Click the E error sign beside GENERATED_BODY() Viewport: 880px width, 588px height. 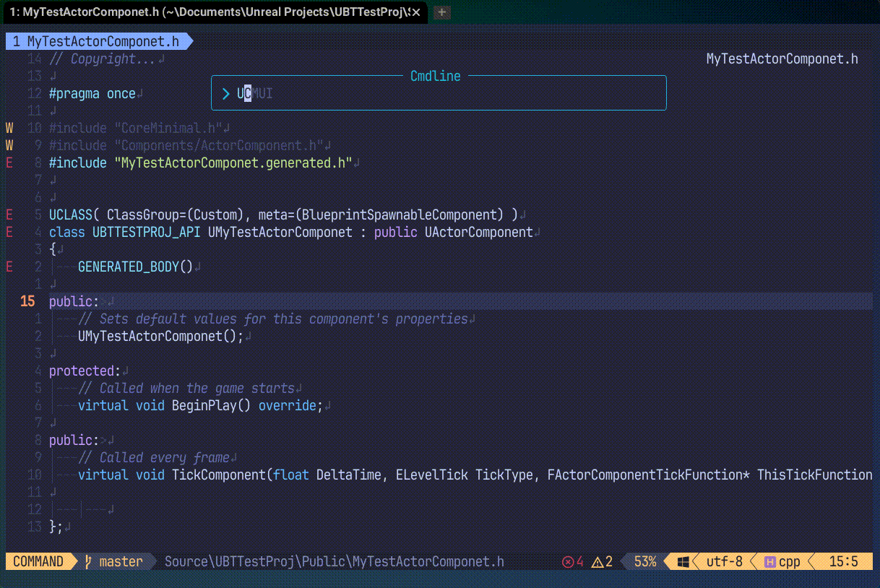tap(9, 267)
